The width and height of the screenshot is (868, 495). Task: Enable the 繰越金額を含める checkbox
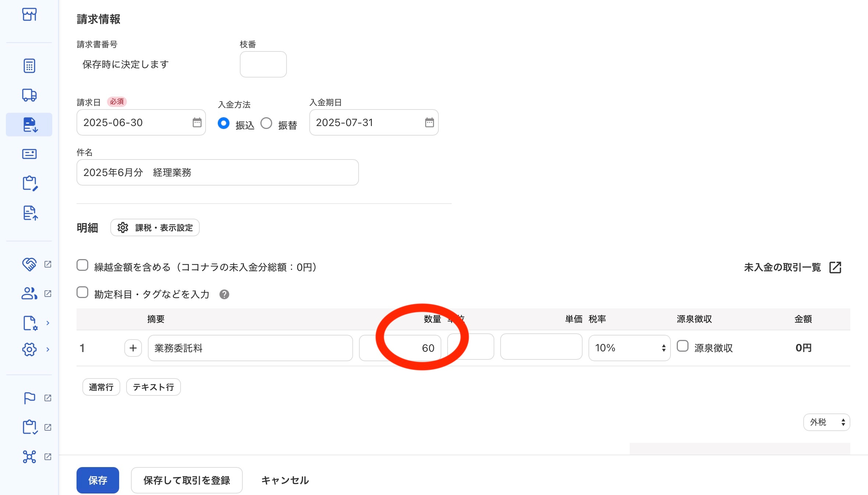tap(82, 265)
